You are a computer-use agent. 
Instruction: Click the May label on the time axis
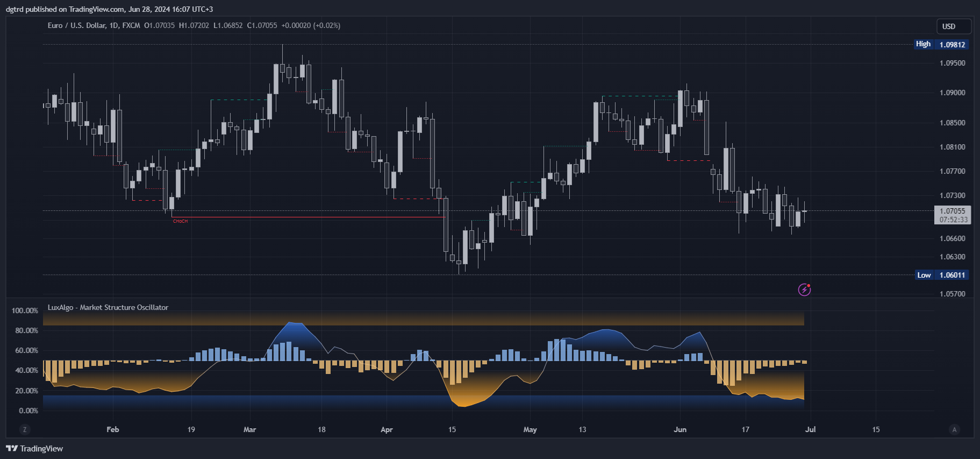tap(530, 429)
